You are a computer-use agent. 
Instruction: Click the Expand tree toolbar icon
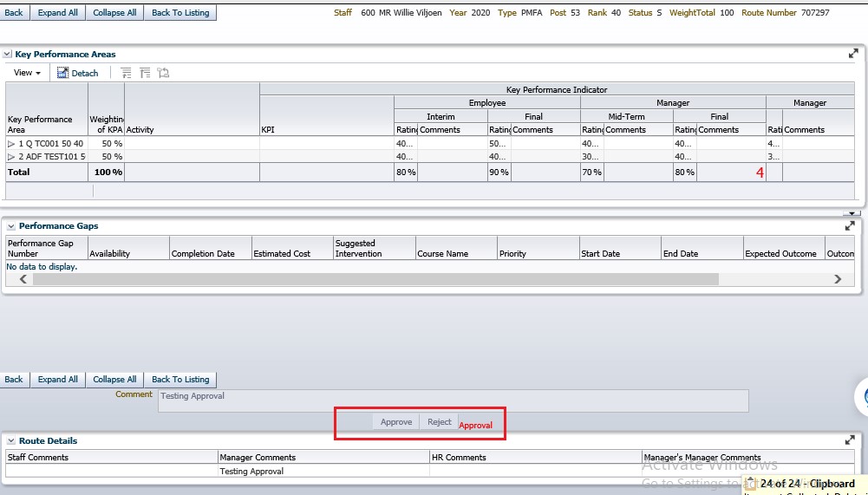click(x=126, y=74)
